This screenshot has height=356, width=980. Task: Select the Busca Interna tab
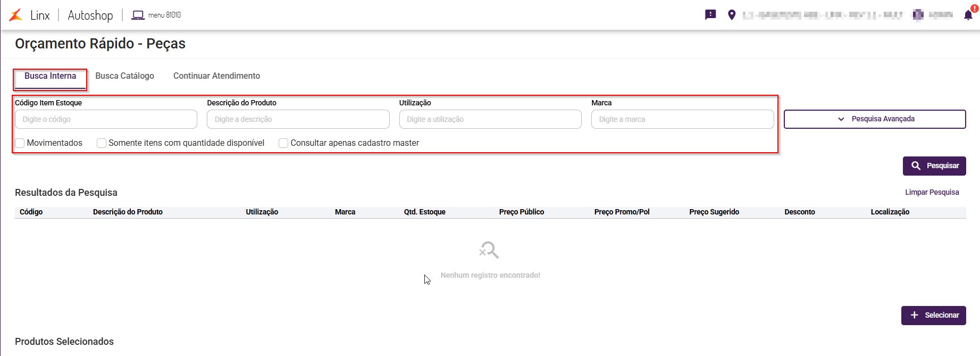pyautogui.click(x=51, y=76)
